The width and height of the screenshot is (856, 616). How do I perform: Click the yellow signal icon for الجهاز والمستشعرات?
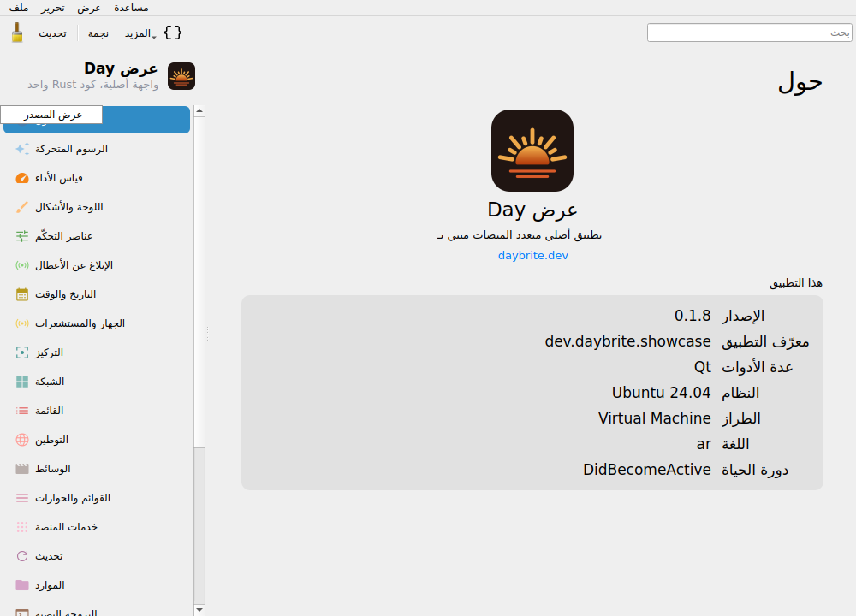click(x=22, y=323)
